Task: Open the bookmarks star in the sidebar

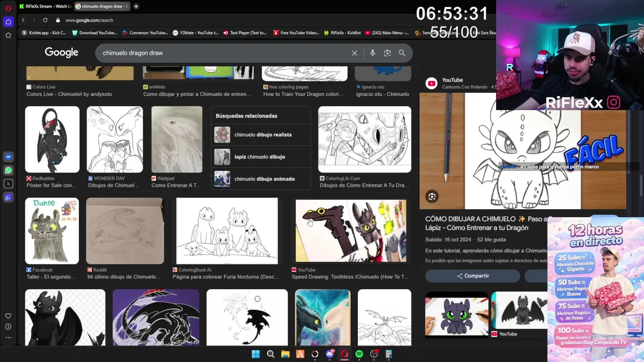Action: pos(8,35)
